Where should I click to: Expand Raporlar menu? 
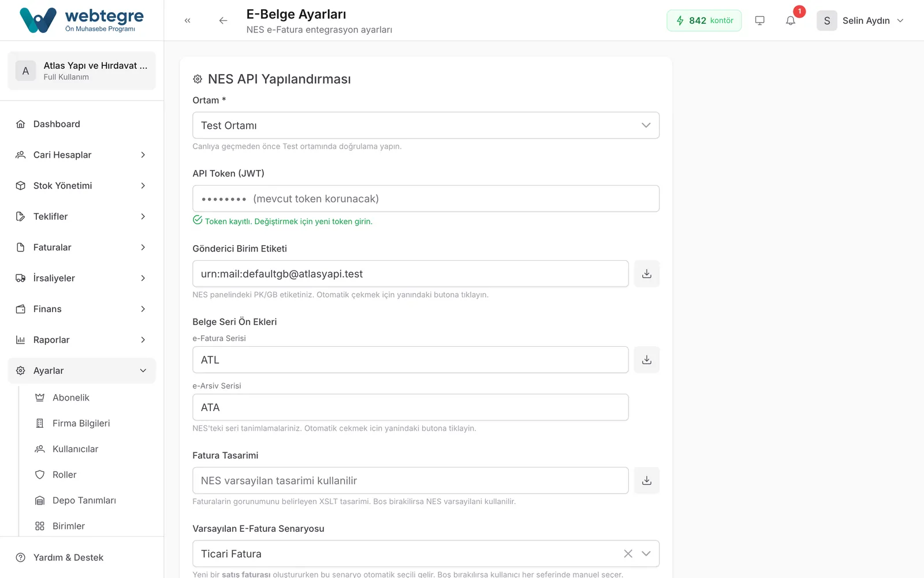click(81, 340)
